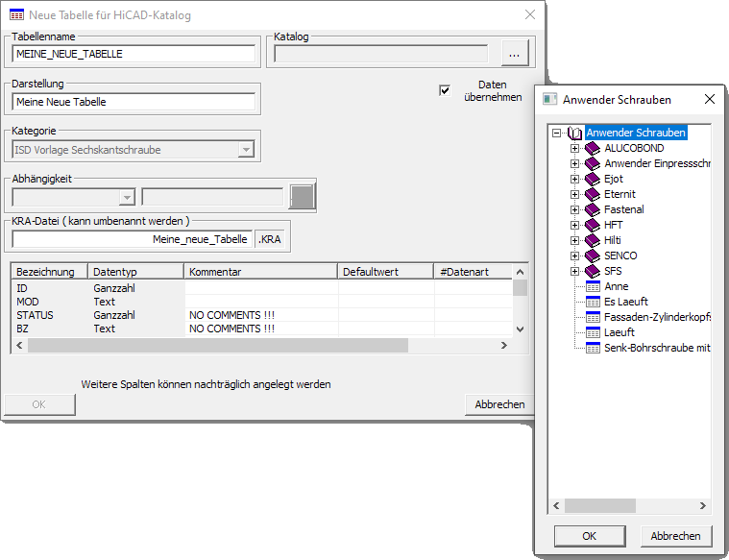Click the 'MOD' row Bezeichnung cell
729x560 pixels.
point(50,302)
